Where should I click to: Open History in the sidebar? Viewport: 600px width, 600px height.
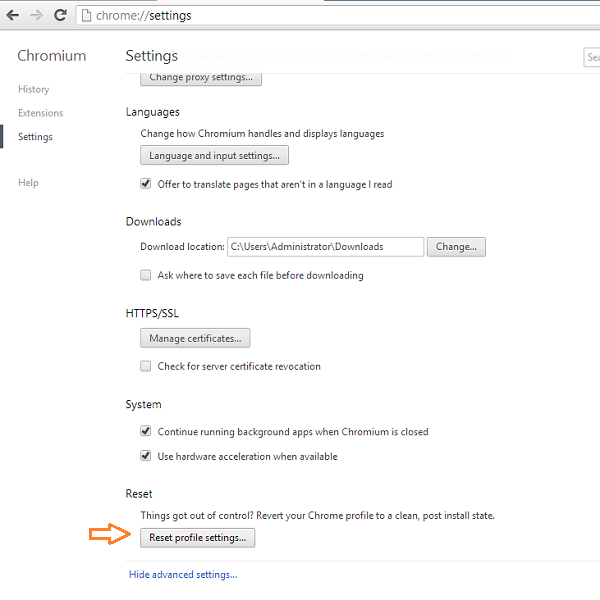click(x=34, y=89)
